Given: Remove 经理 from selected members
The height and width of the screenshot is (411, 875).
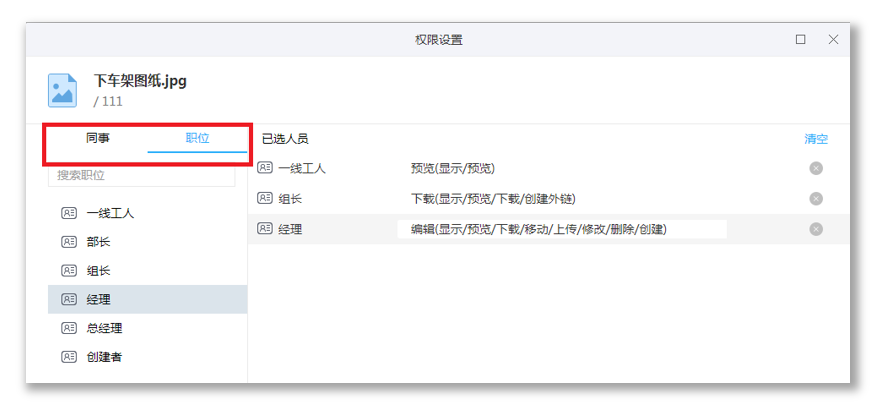Looking at the screenshot, I should (x=816, y=229).
